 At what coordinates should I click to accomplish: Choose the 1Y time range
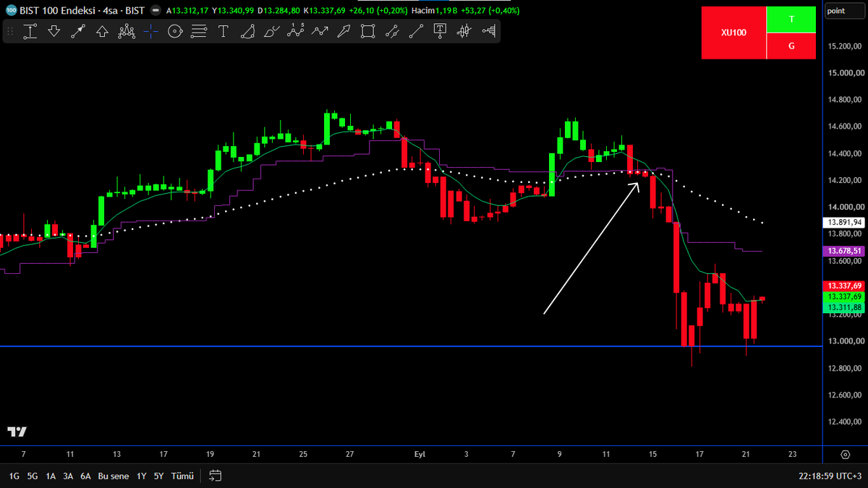point(142,476)
